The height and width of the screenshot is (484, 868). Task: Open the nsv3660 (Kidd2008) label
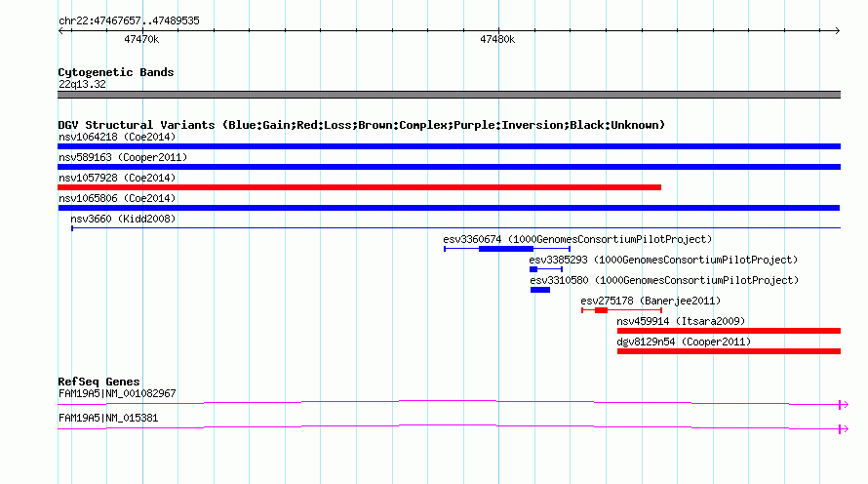click(x=123, y=219)
